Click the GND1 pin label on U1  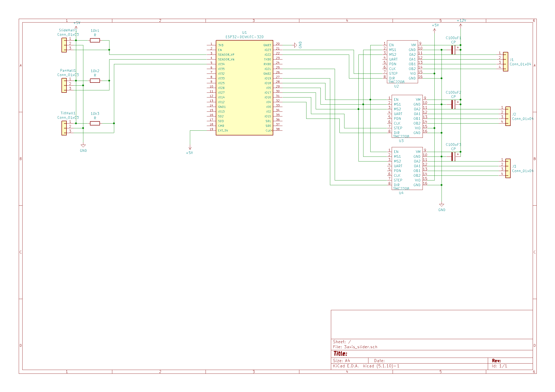(222, 107)
